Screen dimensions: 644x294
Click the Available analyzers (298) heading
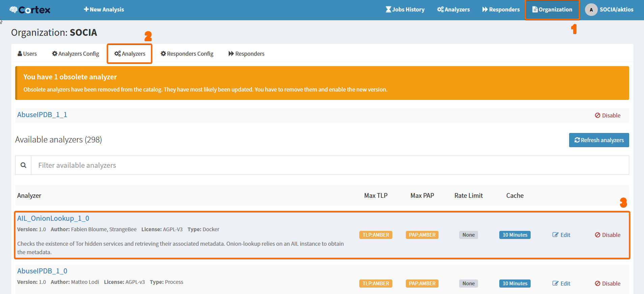pos(58,139)
